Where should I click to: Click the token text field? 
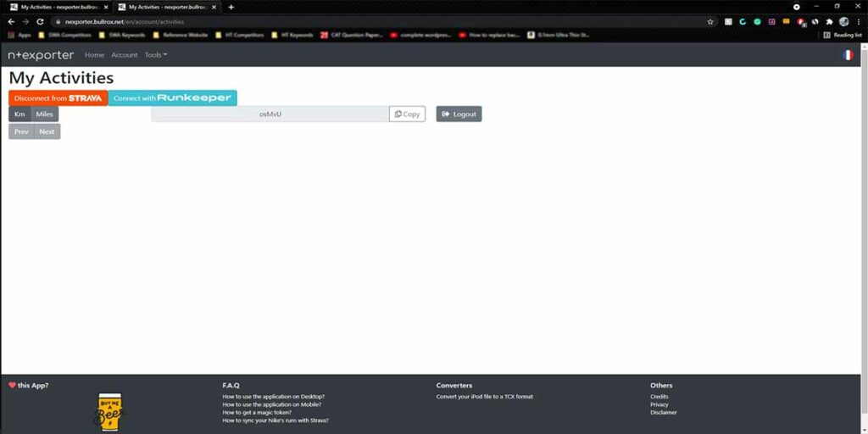point(270,114)
